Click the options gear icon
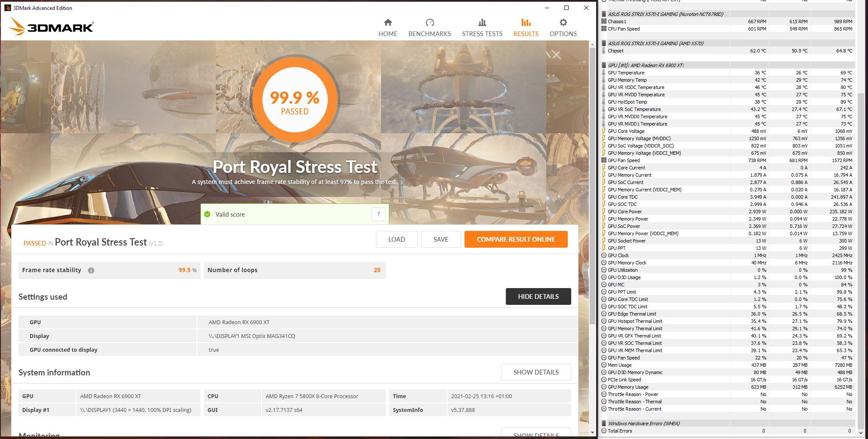The image size is (868, 439). (563, 22)
